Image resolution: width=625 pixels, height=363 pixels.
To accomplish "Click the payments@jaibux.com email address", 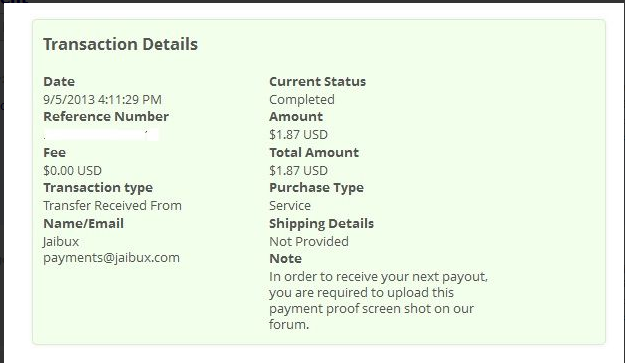I will [x=111, y=257].
